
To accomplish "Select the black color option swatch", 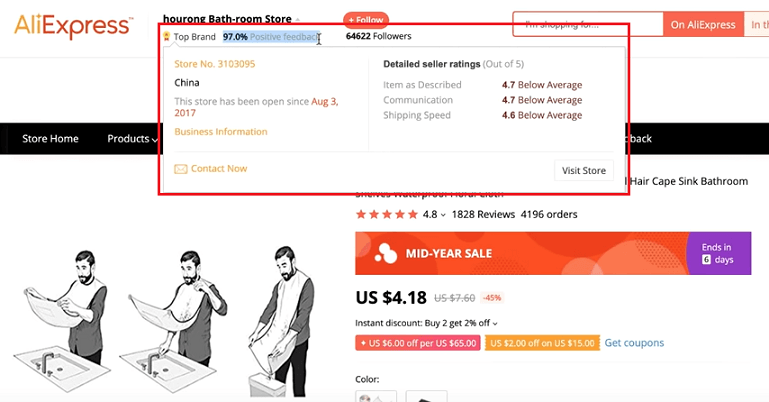I will tap(426, 397).
